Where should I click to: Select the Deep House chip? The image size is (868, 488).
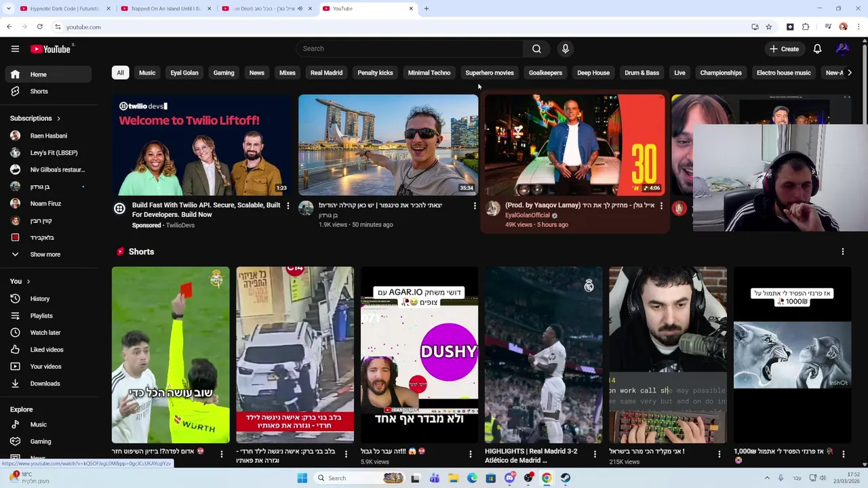tap(593, 73)
